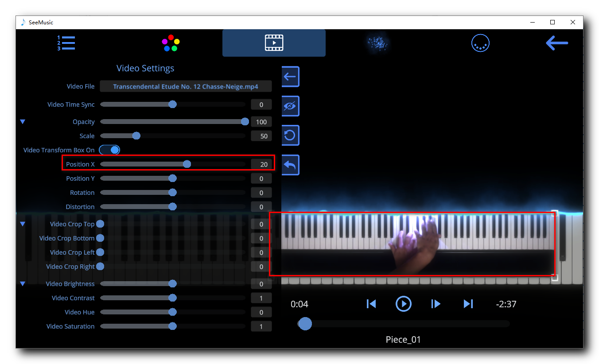Viewport: 599px width, 364px height.
Task: Collapse the settings panel with left arrow button
Action: (290, 77)
